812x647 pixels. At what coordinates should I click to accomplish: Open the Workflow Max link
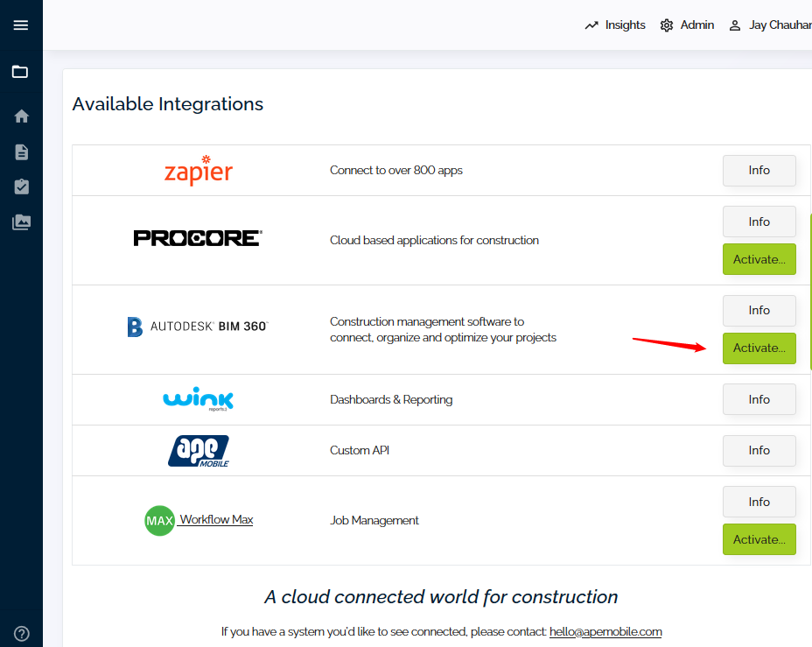pyautogui.click(x=216, y=519)
